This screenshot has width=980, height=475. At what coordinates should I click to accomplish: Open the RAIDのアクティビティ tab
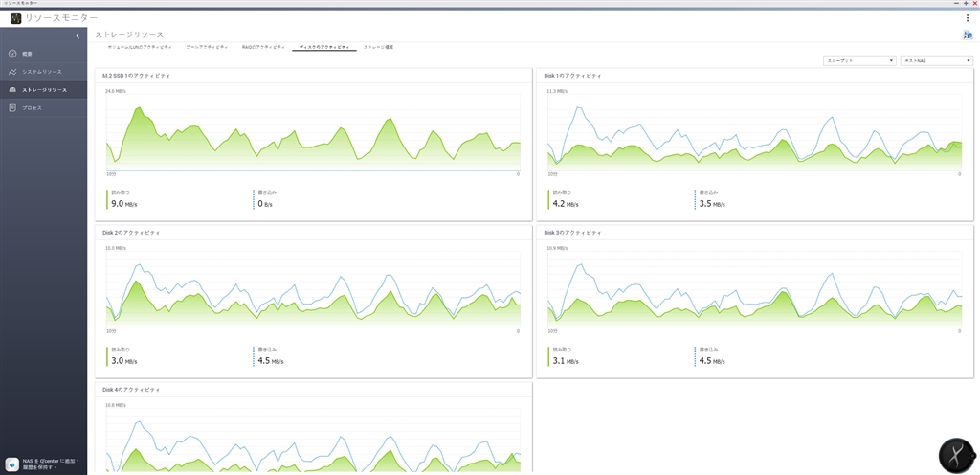coord(263,47)
